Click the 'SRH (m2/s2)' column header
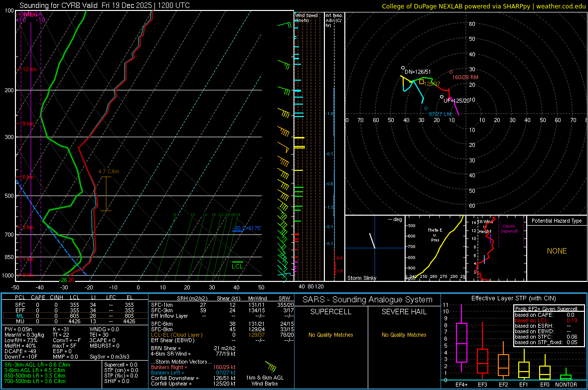Screen dimensions: 588x390 [x=192, y=298]
